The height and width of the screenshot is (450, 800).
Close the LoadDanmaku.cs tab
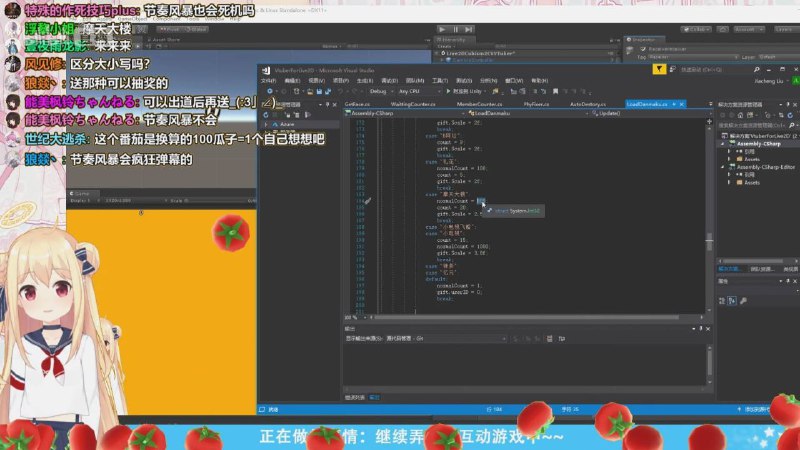click(682, 104)
